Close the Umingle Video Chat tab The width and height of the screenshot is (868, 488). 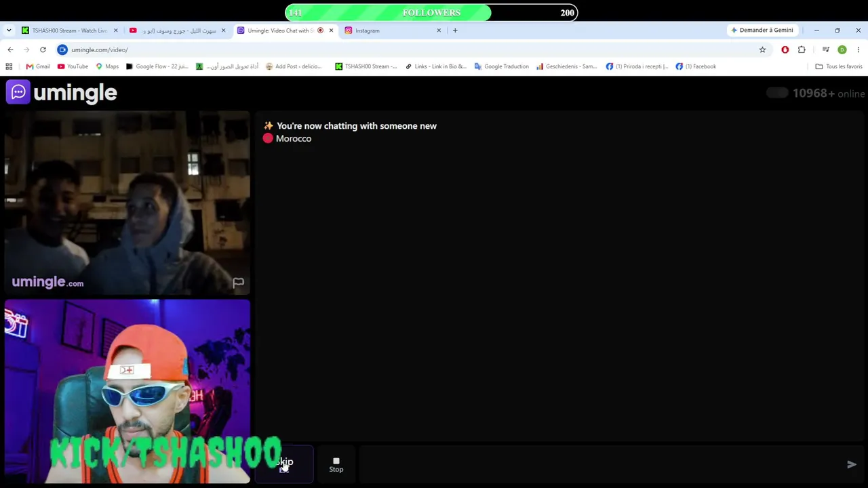[331, 30]
